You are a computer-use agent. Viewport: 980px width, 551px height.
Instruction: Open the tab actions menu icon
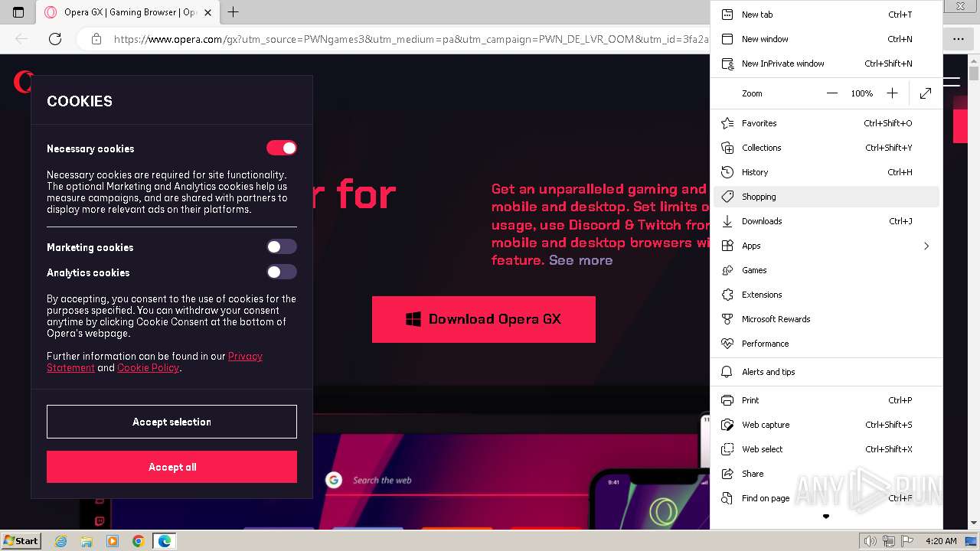coord(18,12)
